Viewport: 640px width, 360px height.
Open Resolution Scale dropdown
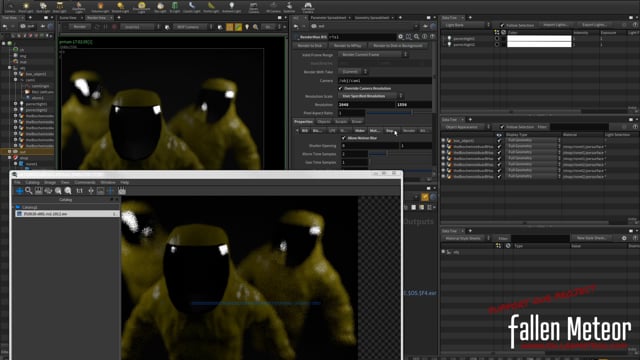pos(371,96)
